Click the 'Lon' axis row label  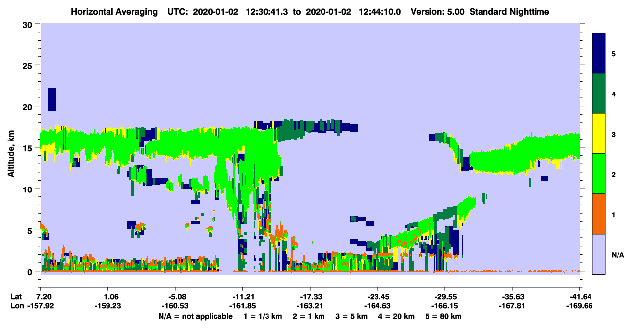(x=16, y=306)
